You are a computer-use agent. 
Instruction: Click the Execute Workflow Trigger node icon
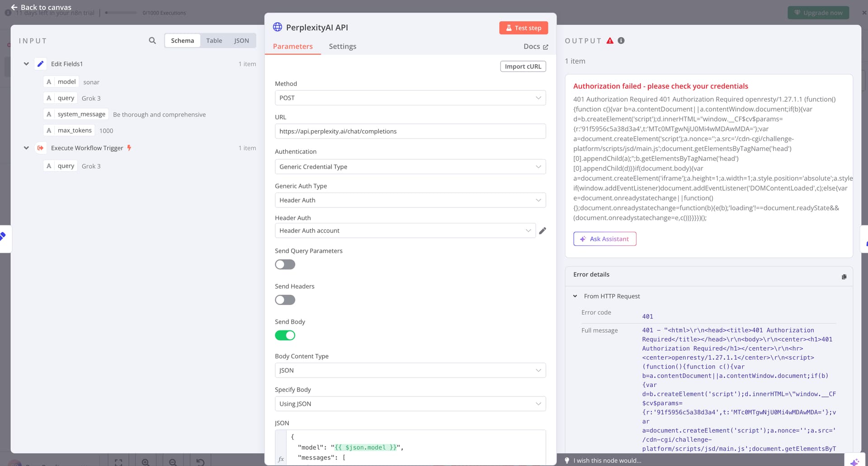tap(40, 148)
